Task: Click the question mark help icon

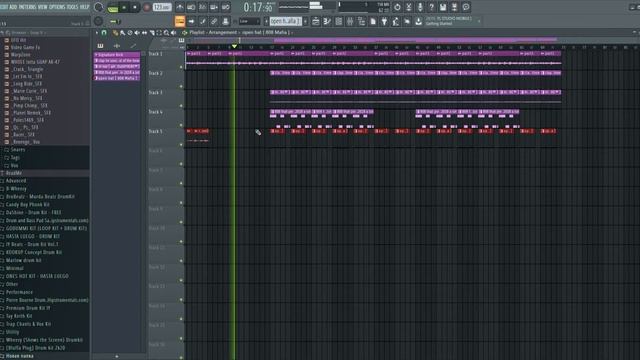Action: pyautogui.click(x=431, y=7)
